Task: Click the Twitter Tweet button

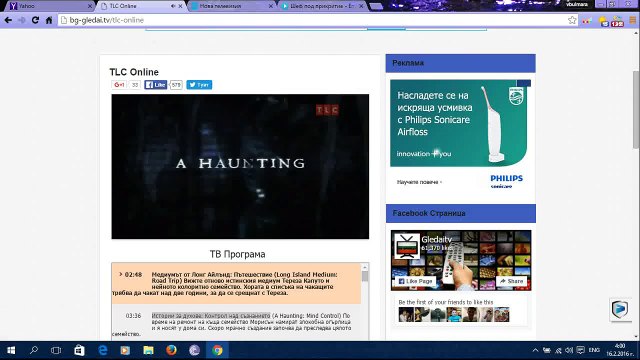Action: 199,84
